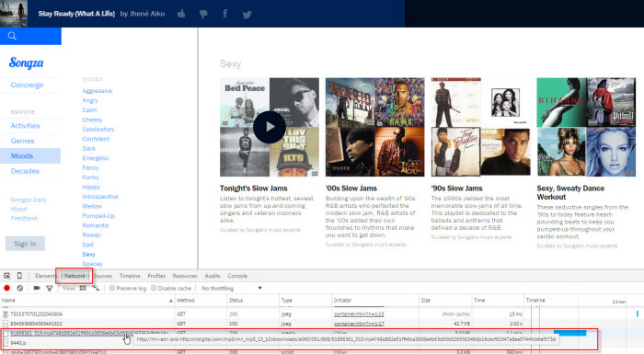Click the file icon of 9440.js row
The image size is (644, 354).
tap(6, 342)
